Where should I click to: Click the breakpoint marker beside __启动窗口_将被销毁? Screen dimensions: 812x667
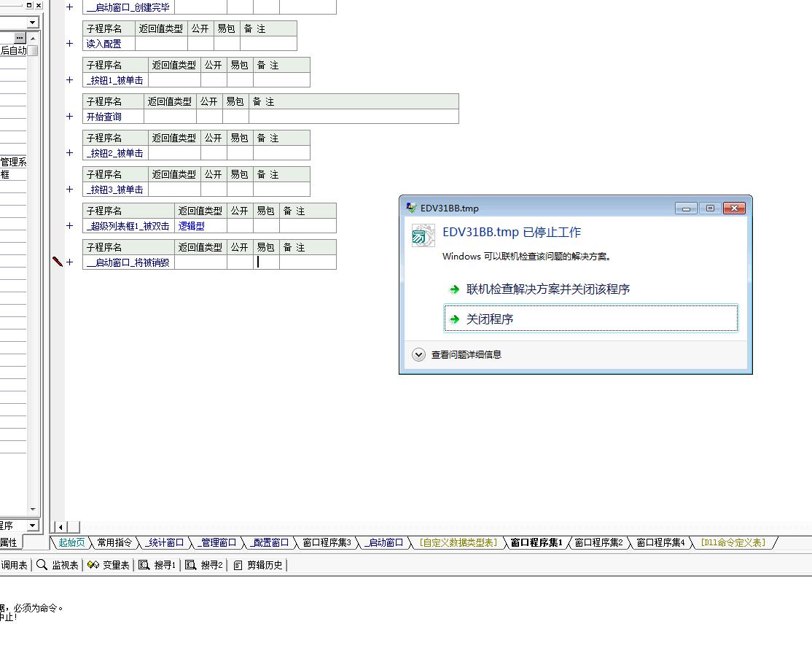58,262
